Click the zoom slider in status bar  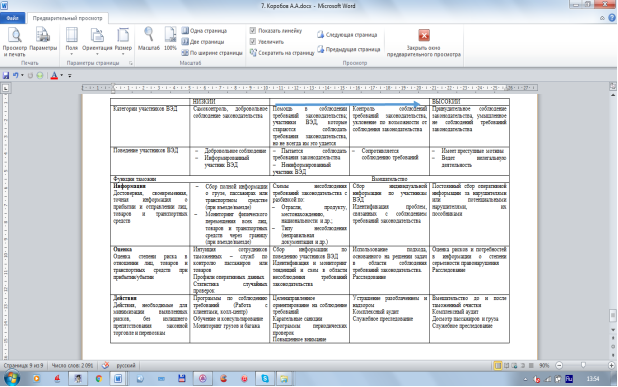tap(584, 366)
